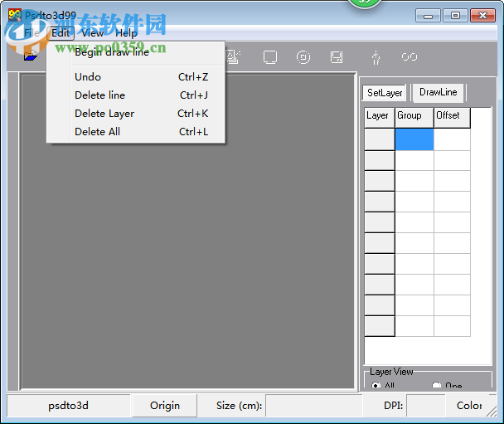Click the chain link toolbar icon
Viewport: 504px width, 424px height.
click(409, 57)
